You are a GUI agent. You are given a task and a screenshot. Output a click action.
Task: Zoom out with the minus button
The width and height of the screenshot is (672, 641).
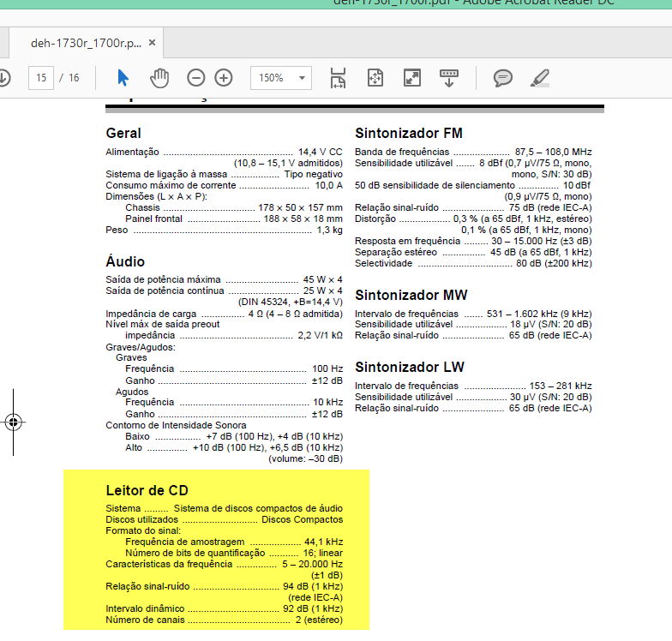coord(195,78)
